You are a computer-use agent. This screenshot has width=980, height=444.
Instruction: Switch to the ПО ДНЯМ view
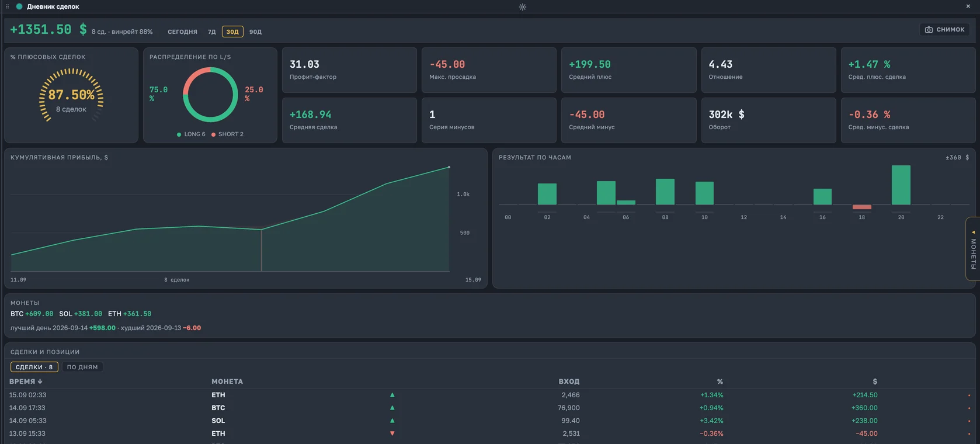pos(82,367)
